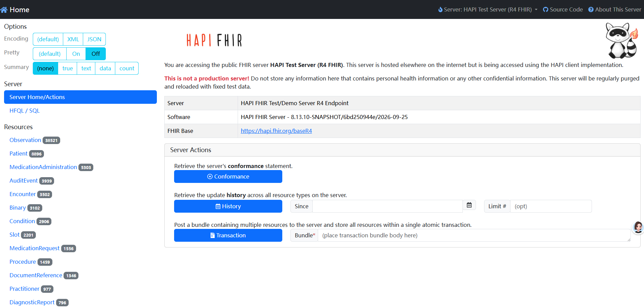Select Summary text option

(x=86, y=68)
